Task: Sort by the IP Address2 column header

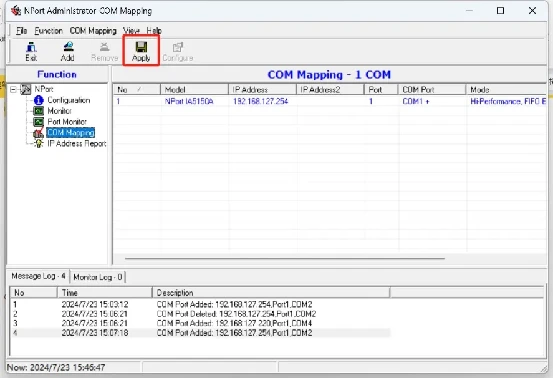Action: [330, 90]
